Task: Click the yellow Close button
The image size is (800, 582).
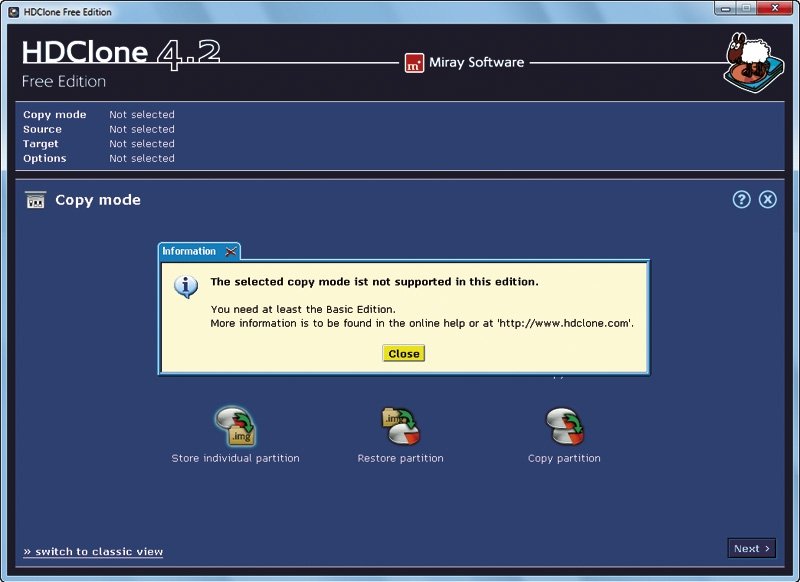Action: click(404, 353)
